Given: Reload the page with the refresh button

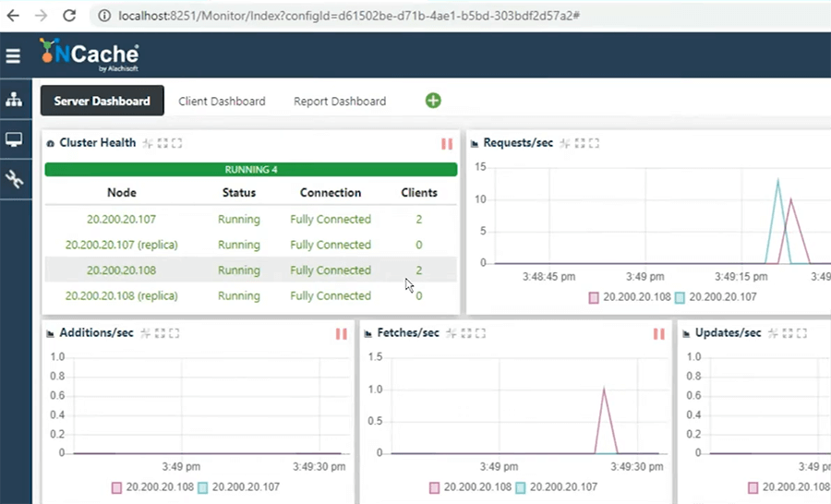Looking at the screenshot, I should point(69,16).
